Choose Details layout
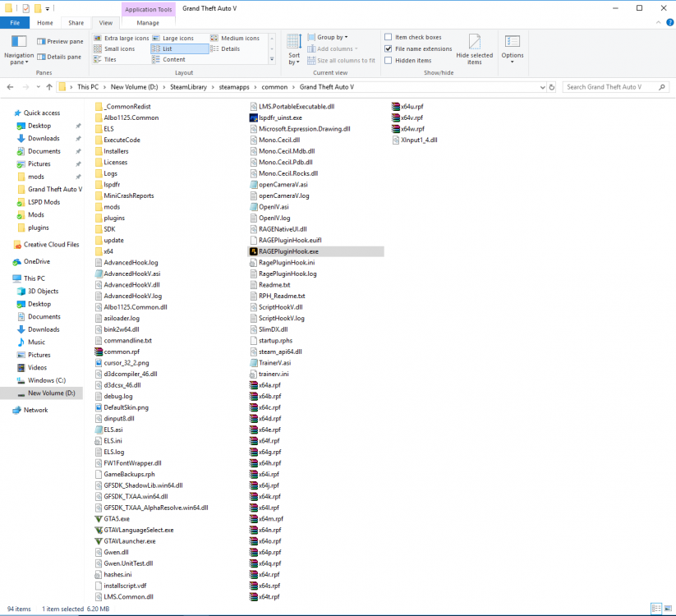The height and width of the screenshot is (616, 676). [x=226, y=48]
